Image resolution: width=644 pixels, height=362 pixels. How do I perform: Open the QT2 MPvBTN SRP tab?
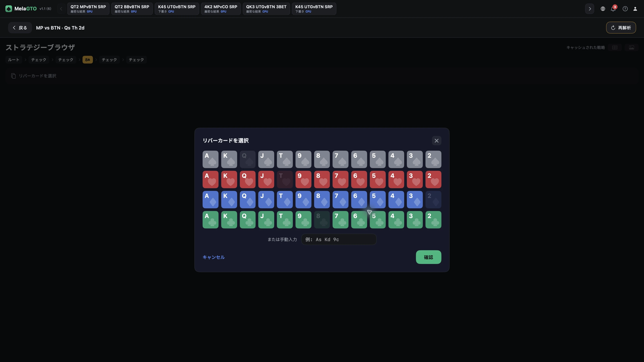[88, 9]
